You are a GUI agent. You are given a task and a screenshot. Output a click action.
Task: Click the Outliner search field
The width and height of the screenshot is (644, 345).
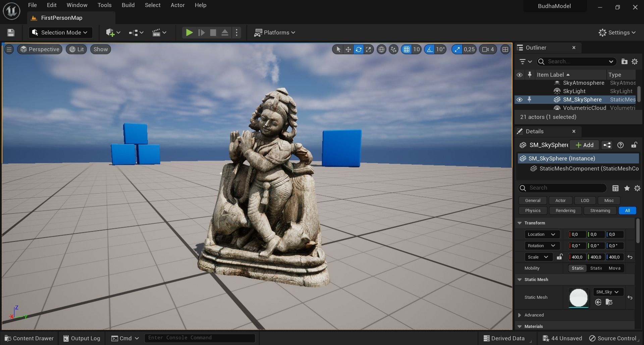pyautogui.click(x=576, y=62)
